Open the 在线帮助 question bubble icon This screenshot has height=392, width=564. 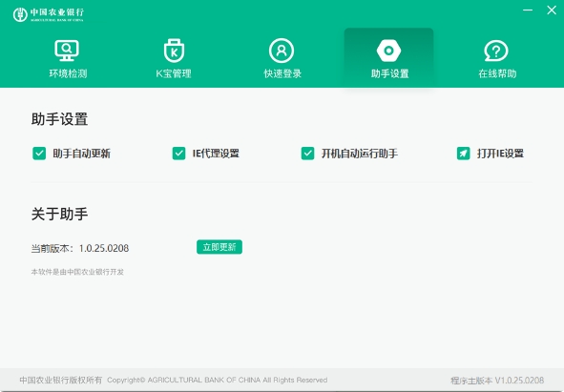496,51
